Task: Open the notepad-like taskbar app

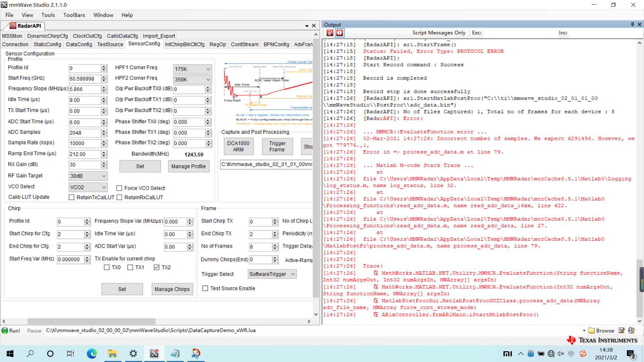Action: (x=175, y=354)
